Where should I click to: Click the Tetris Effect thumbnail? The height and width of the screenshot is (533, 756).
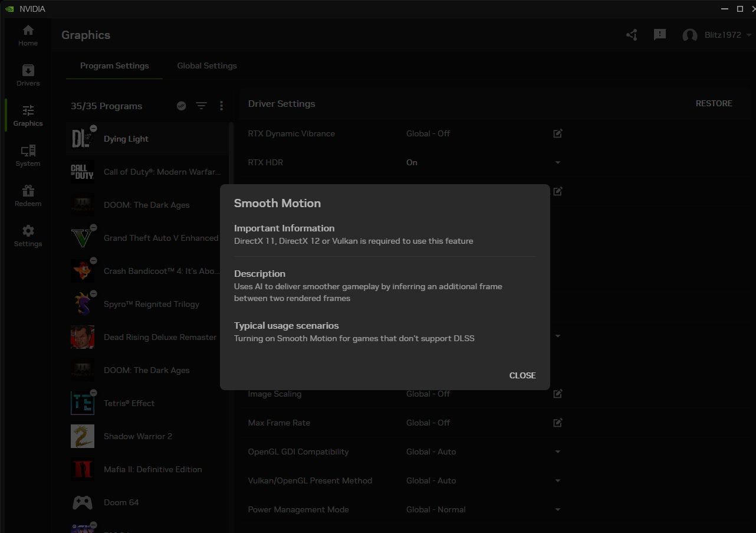(x=83, y=403)
